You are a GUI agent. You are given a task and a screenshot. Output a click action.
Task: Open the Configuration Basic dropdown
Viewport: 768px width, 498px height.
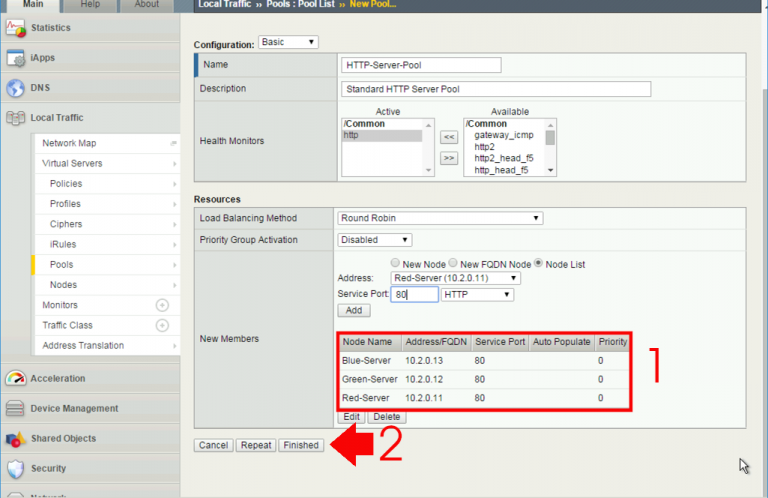[288, 42]
